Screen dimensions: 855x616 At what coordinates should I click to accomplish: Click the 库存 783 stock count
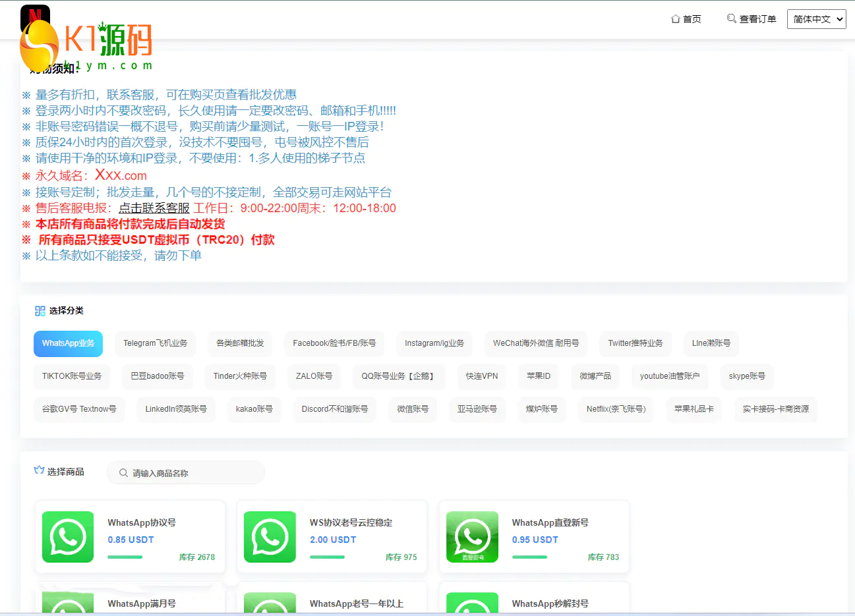click(604, 557)
